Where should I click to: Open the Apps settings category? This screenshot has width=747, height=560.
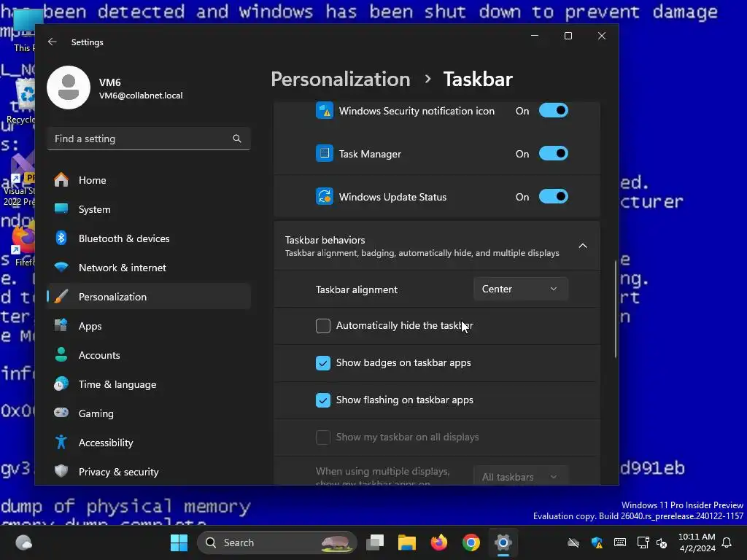click(x=149, y=326)
